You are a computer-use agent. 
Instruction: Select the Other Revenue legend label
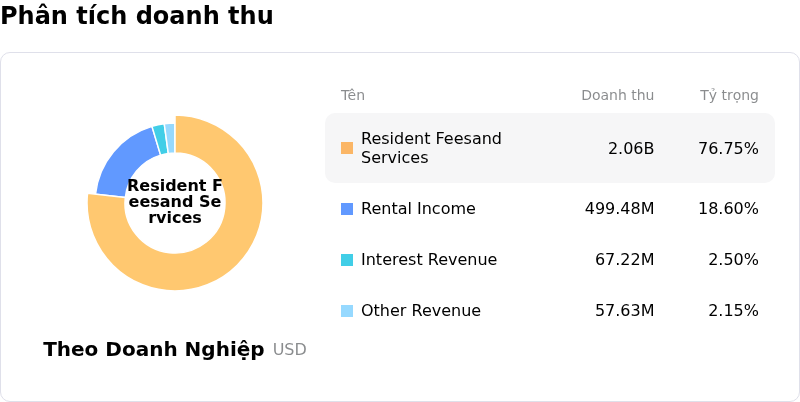click(x=420, y=311)
